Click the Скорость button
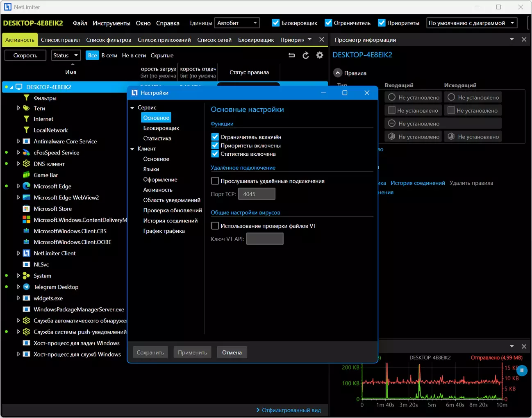This screenshot has height=418, width=532. click(25, 55)
